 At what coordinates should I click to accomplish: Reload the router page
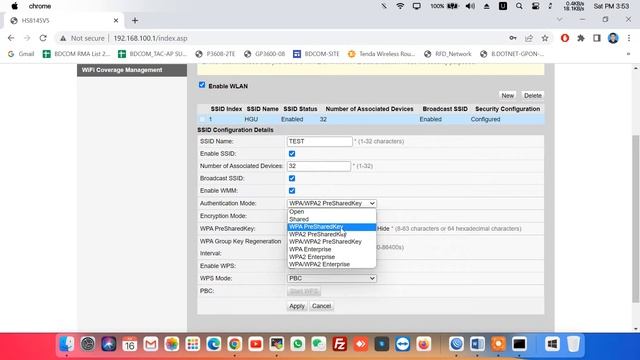[43, 38]
